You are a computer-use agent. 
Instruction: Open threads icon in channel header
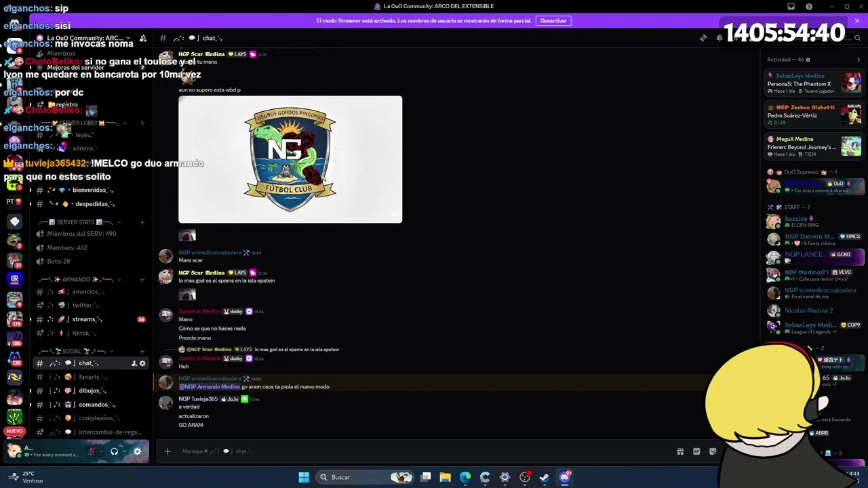pos(703,38)
